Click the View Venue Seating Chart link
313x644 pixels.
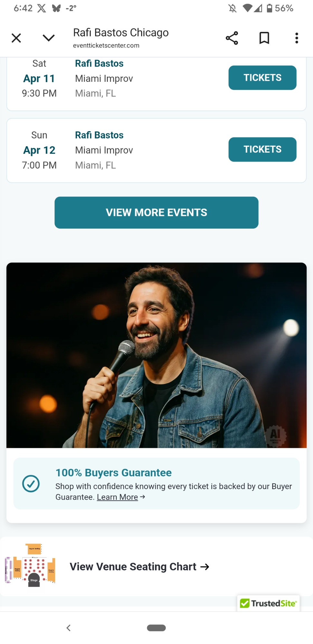tap(139, 567)
